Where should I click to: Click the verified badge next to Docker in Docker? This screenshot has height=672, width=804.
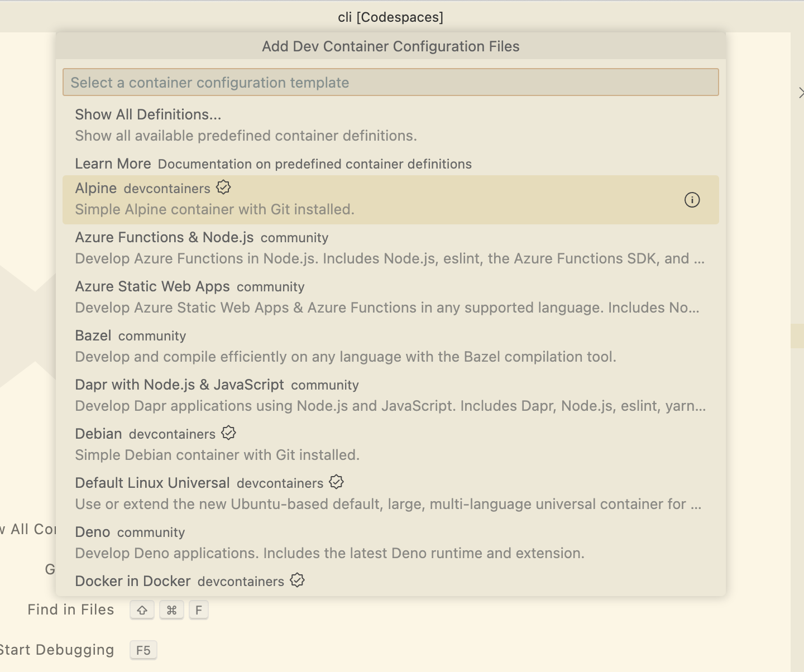click(296, 580)
